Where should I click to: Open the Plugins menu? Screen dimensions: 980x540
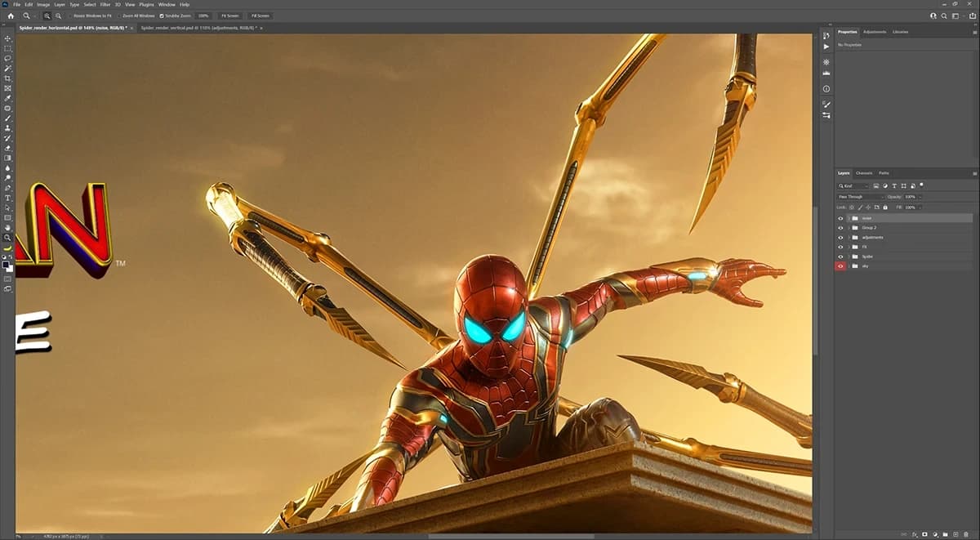(146, 4)
